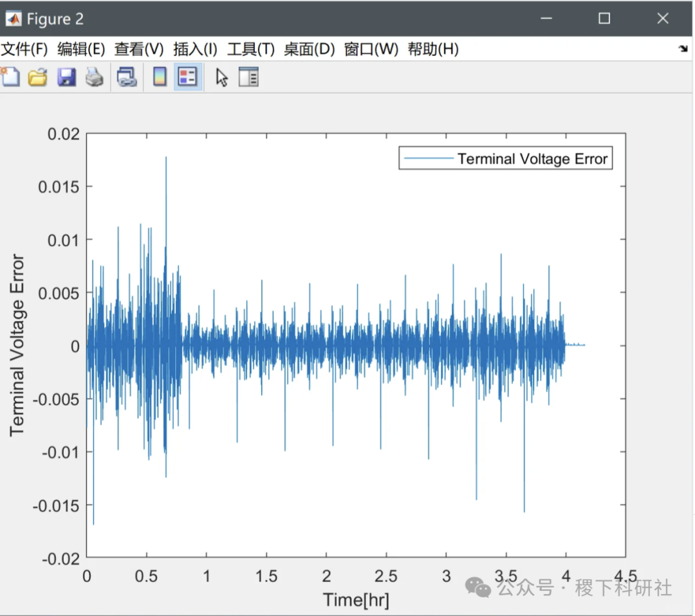The height and width of the screenshot is (616, 695).
Task: Open the 编辑(E) menu
Action: (x=81, y=49)
